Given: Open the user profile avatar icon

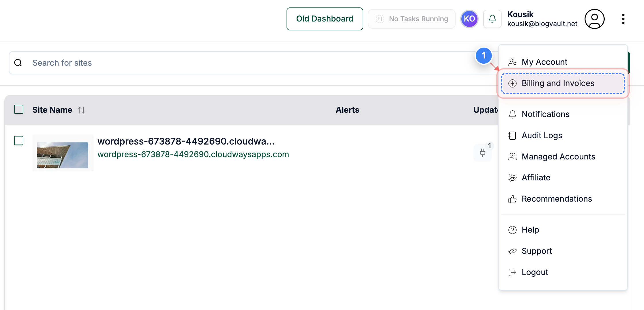Looking at the screenshot, I should (x=594, y=19).
